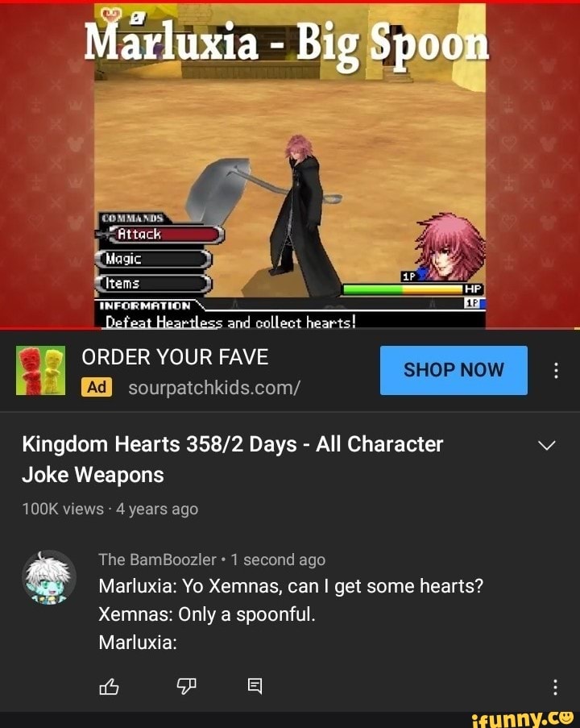The image size is (580, 728).
Task: Tap the Sour Patch Kids ad thumbnail
Action: 41,371
